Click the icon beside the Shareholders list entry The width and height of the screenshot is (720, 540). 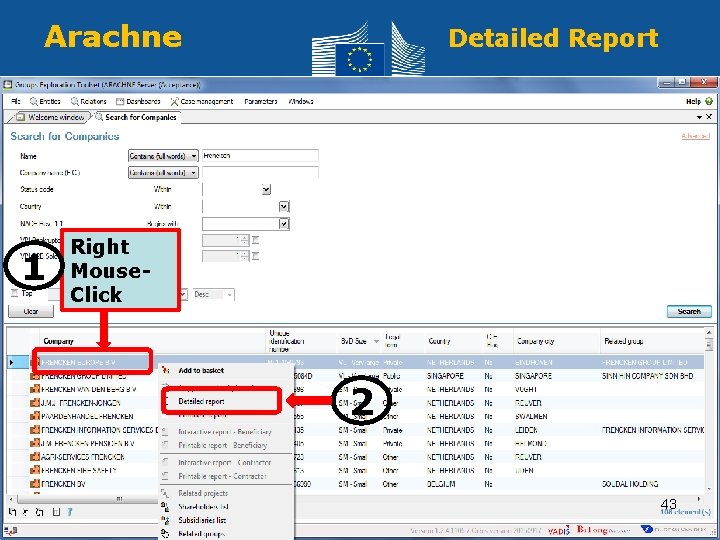(x=165, y=506)
